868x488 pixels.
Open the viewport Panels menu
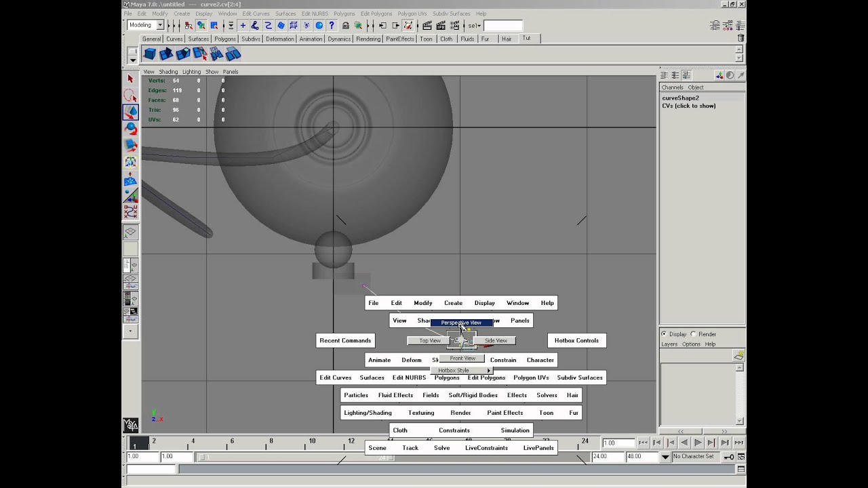tap(231, 71)
